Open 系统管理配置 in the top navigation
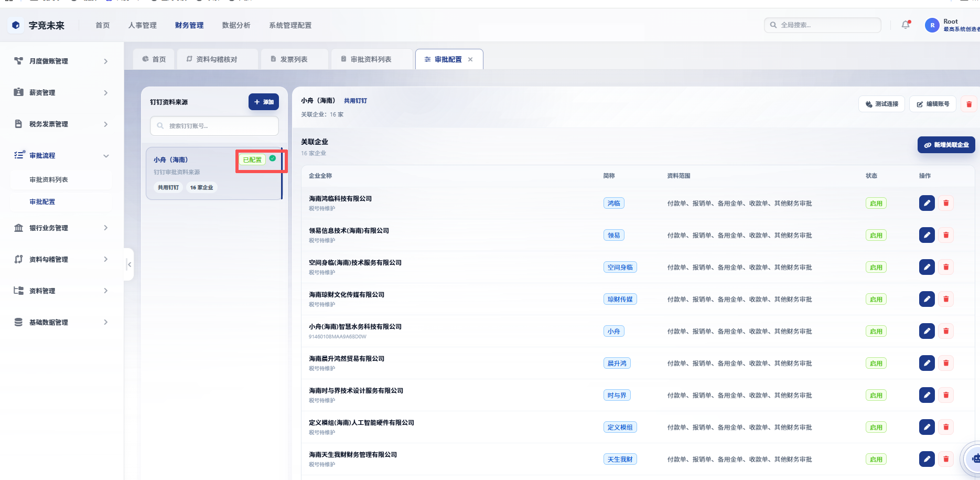Viewport: 980px width, 480px height. [290, 25]
